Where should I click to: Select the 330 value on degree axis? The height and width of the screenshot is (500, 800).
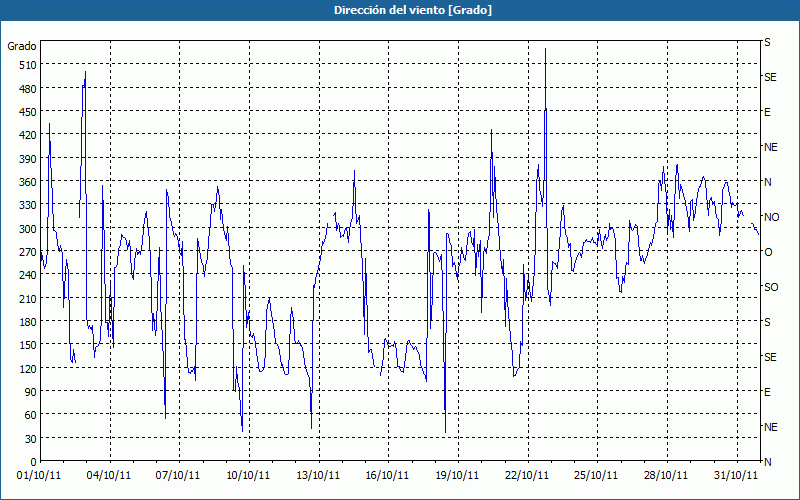pyautogui.click(x=28, y=205)
